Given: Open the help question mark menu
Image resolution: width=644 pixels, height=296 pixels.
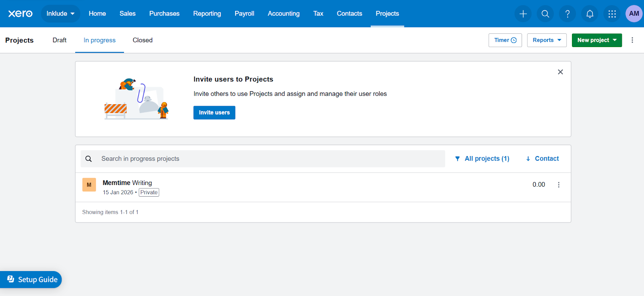Looking at the screenshot, I should pos(568,14).
